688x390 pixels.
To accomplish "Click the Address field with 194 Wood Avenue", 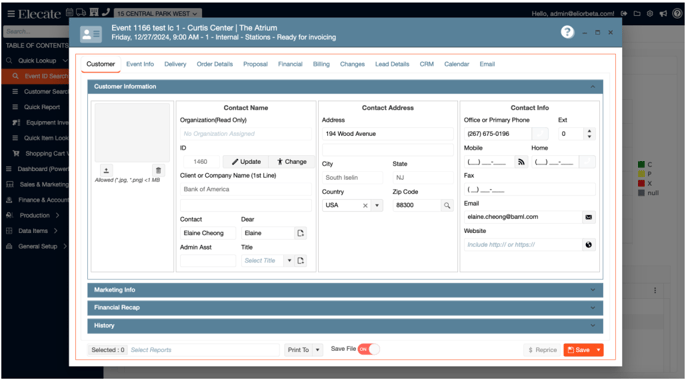I will [x=387, y=134].
